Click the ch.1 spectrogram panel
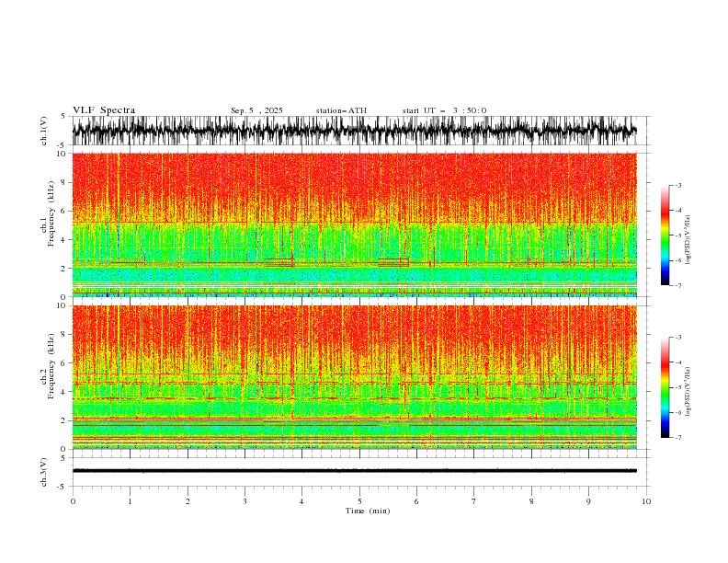This screenshot has height=563, width=728. [354, 224]
